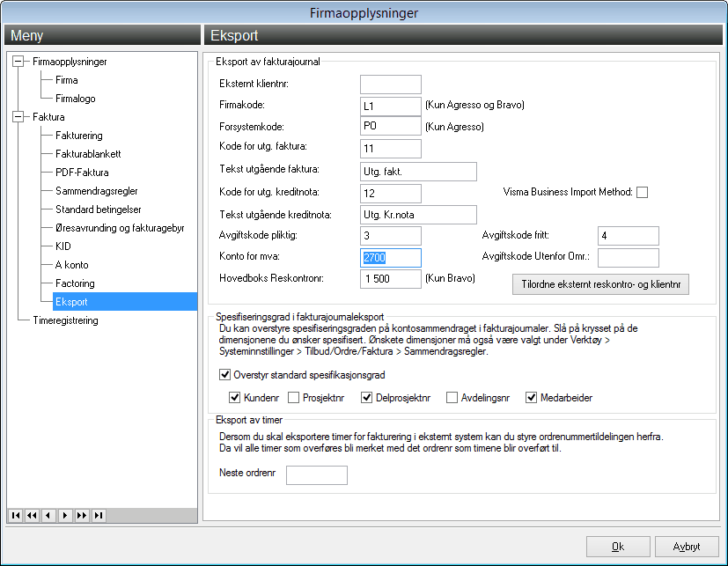The image size is (728, 566).
Task: Focus the Kode for utg. faktura field
Action: click(391, 149)
